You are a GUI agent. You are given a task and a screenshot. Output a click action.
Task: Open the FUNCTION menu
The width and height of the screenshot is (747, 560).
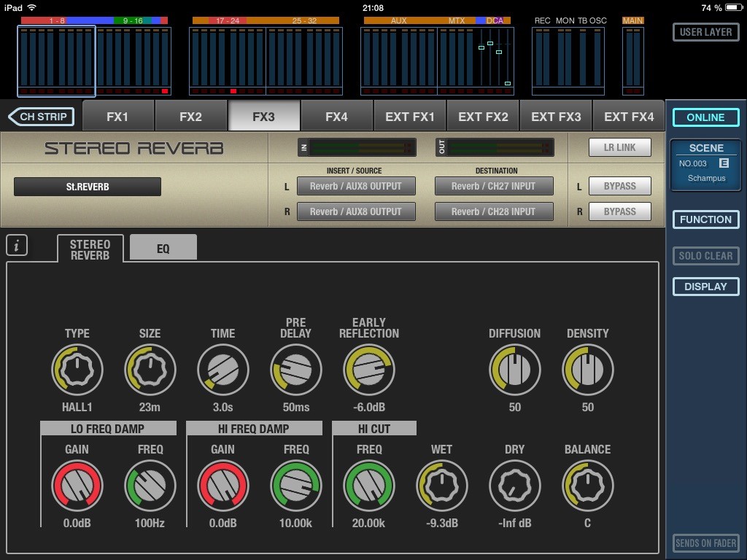[x=706, y=219]
